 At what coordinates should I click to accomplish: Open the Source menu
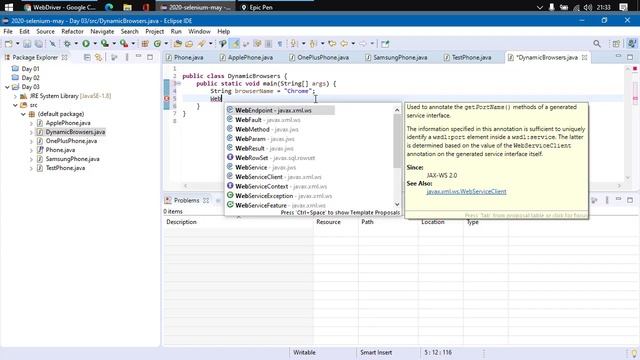tap(45, 31)
